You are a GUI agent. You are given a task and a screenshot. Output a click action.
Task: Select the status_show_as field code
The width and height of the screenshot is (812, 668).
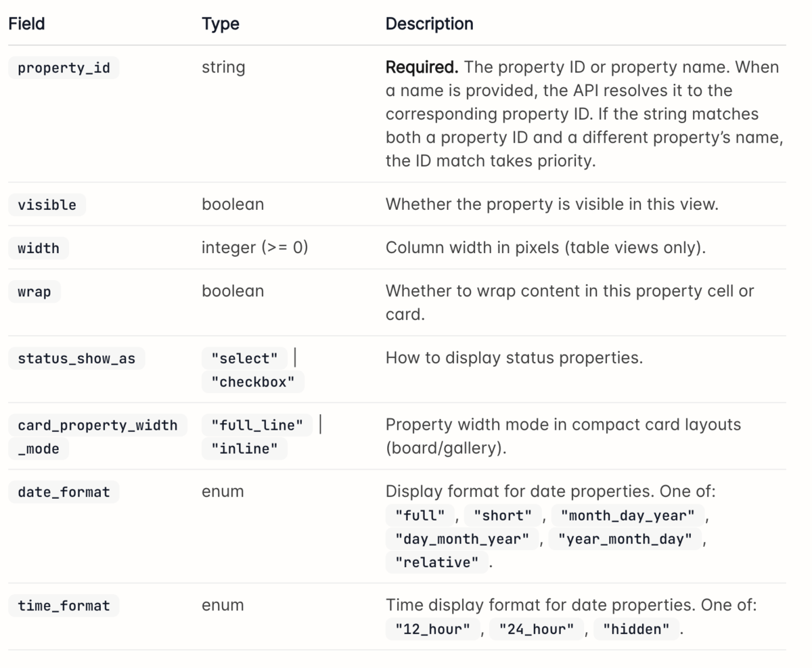click(x=76, y=359)
